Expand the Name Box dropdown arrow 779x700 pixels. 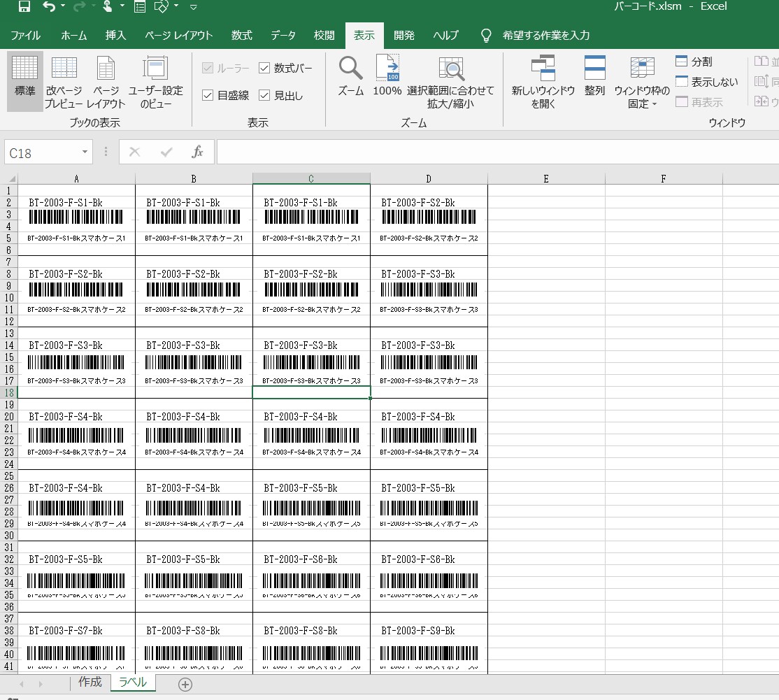coord(85,152)
